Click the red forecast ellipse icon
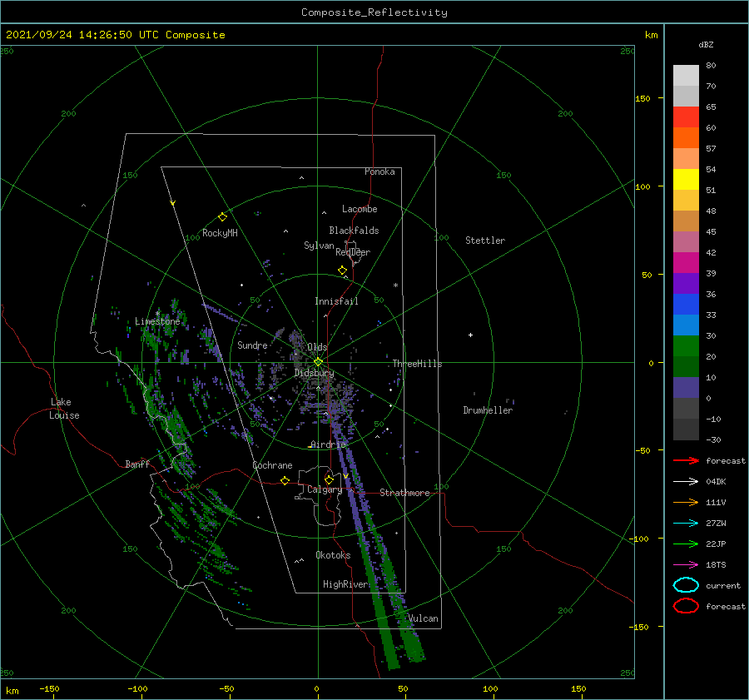The image size is (749, 700). point(686,606)
